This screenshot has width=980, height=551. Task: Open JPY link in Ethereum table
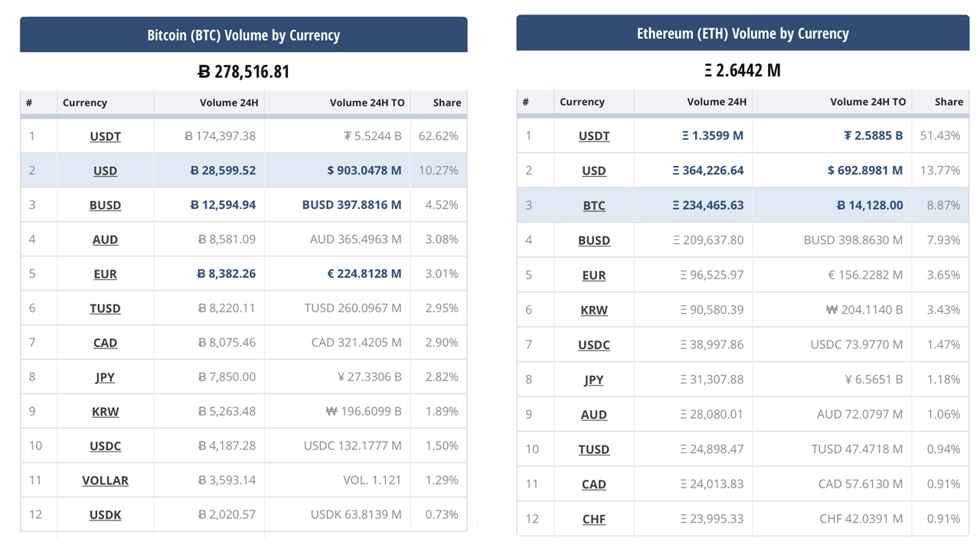coord(594,380)
